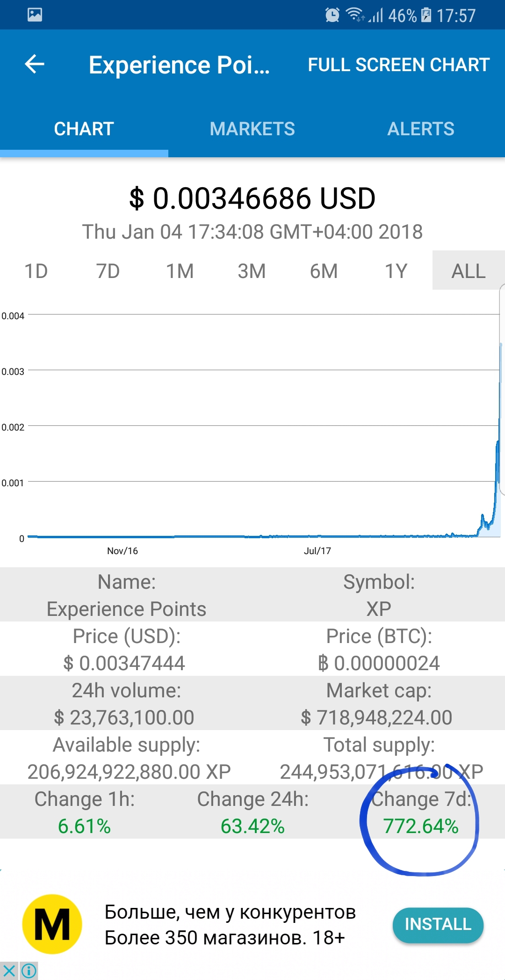Tap the battery status icon
The image size is (505, 980).
[426, 15]
